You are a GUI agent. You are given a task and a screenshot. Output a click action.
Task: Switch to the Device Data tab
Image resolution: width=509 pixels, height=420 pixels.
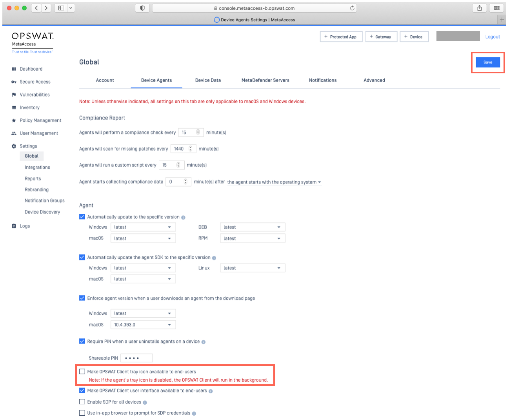(x=208, y=80)
